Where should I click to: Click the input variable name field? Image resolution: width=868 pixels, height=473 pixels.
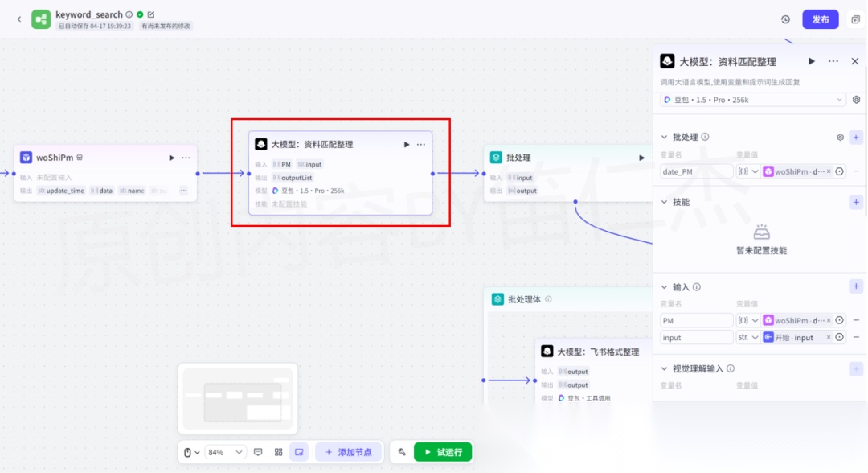[696, 337]
